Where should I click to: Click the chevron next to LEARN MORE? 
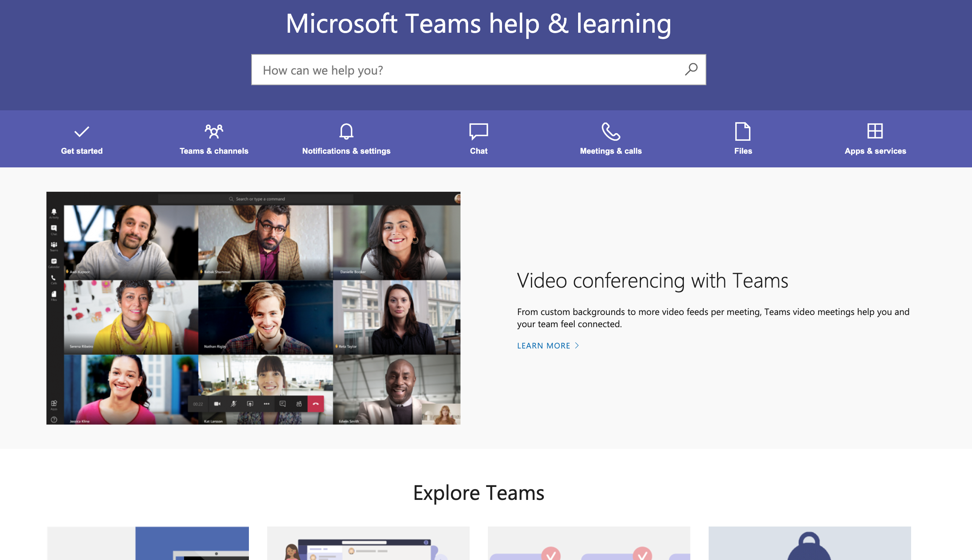(577, 345)
